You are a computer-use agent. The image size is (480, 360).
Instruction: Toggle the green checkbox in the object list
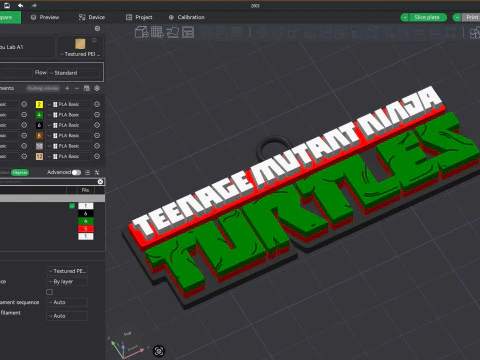tap(72, 206)
